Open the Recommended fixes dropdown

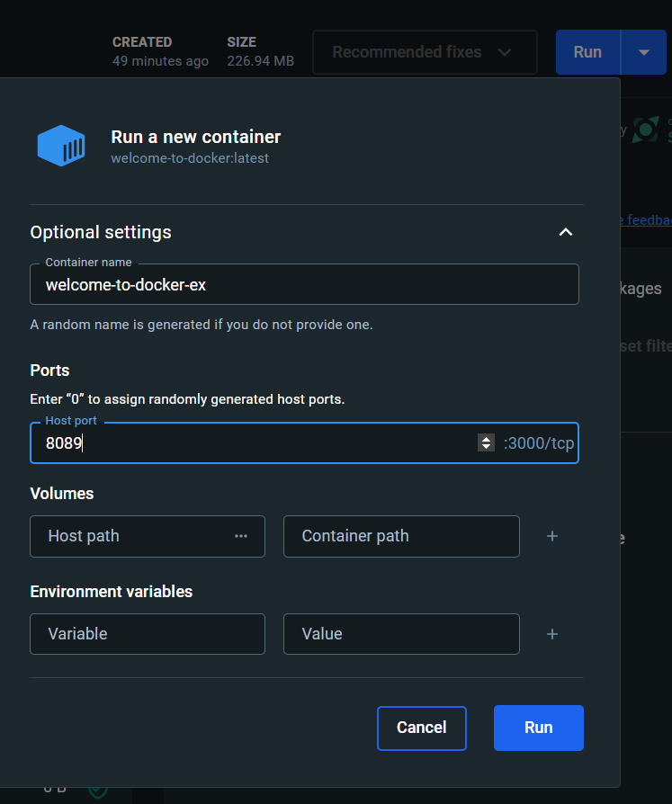425,52
